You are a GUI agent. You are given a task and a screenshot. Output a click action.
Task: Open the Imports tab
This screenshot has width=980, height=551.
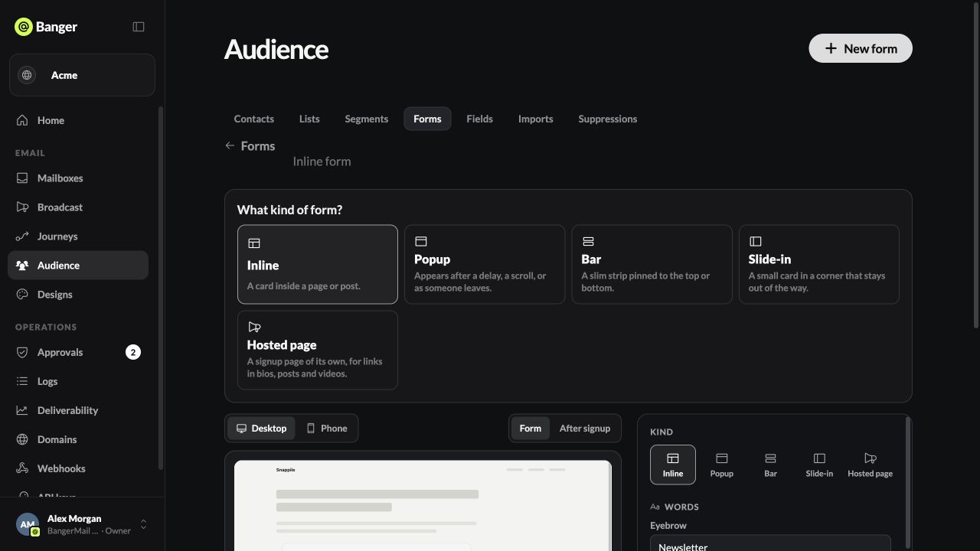[x=536, y=119]
